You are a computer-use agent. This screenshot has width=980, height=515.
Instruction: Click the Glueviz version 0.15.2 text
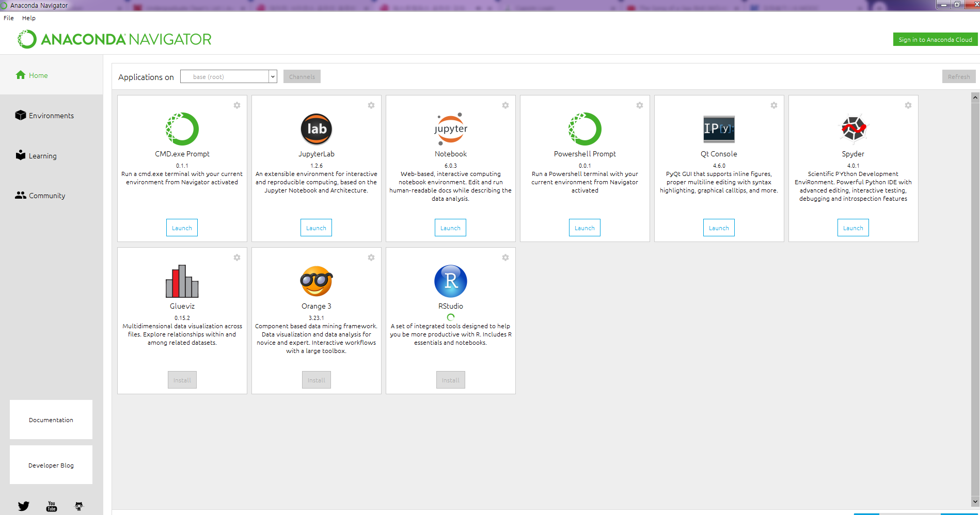click(182, 318)
